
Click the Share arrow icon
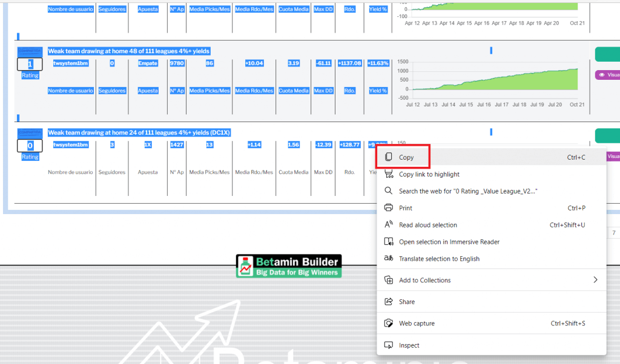pyautogui.click(x=389, y=302)
